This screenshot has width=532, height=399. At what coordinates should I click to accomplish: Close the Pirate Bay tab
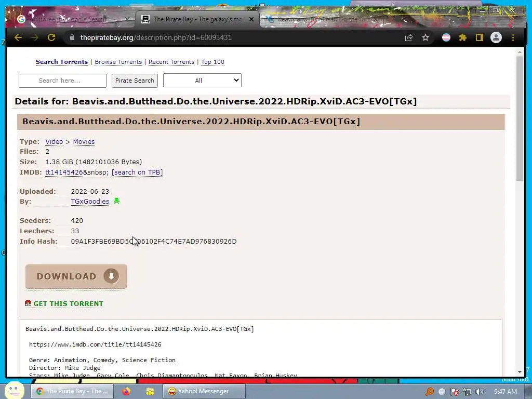[251, 19]
